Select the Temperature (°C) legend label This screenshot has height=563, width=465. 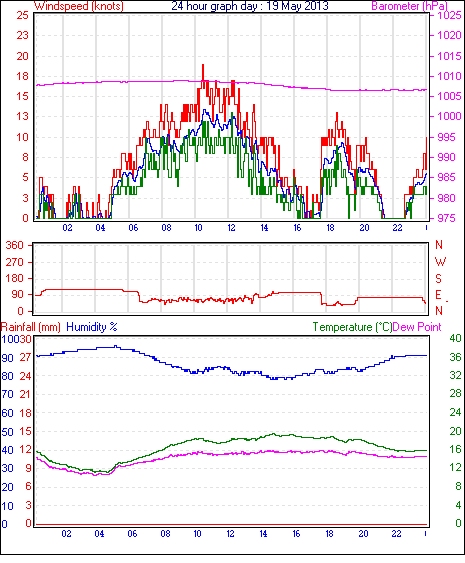(x=352, y=327)
